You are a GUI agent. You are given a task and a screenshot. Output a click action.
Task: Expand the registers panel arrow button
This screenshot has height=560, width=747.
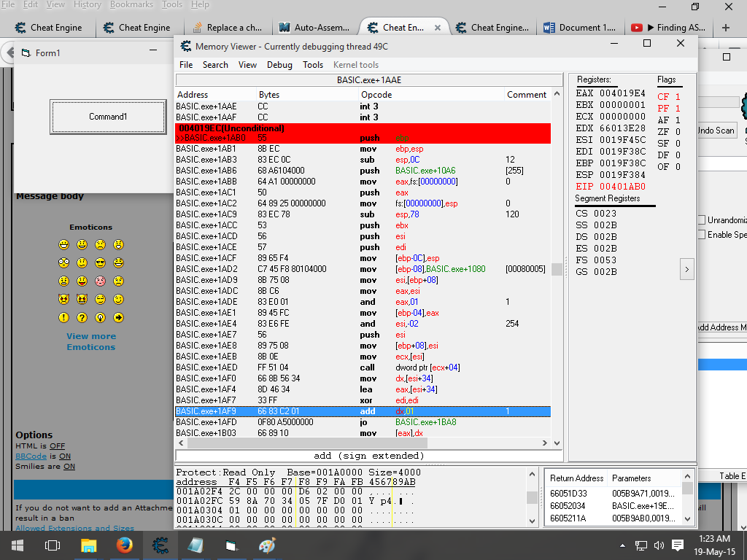[686, 269]
